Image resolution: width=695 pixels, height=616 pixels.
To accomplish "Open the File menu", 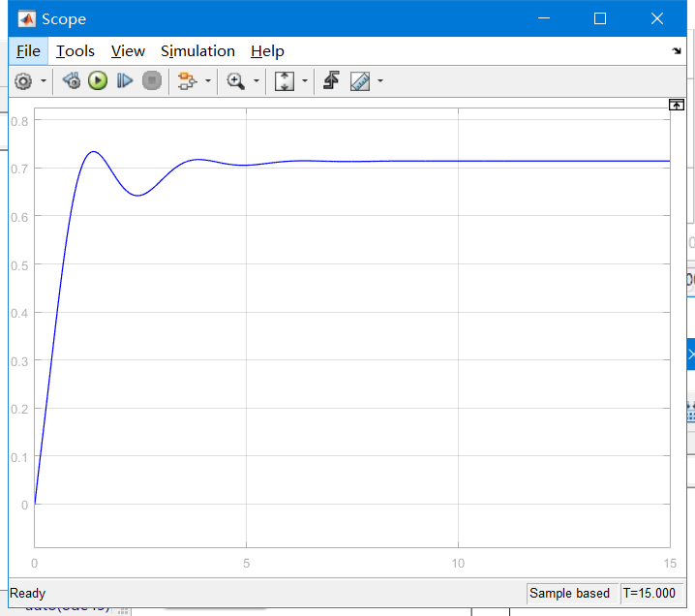I will (28, 51).
